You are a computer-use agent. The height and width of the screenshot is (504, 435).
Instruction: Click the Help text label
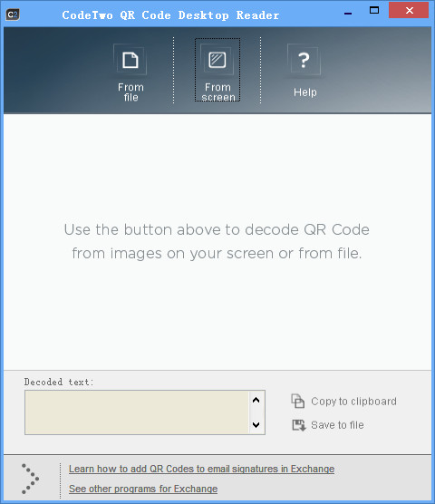pyautogui.click(x=305, y=92)
